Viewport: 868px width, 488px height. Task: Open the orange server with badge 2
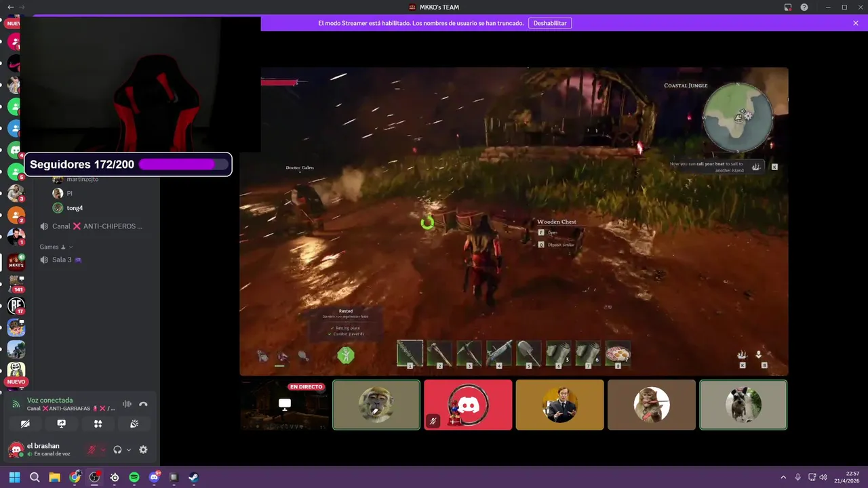click(x=16, y=216)
